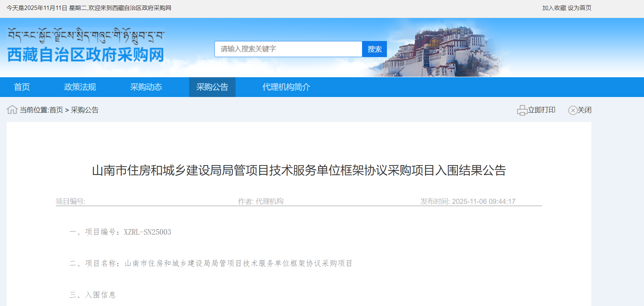Focus the 请输入搜索关键字 search field

pos(288,49)
